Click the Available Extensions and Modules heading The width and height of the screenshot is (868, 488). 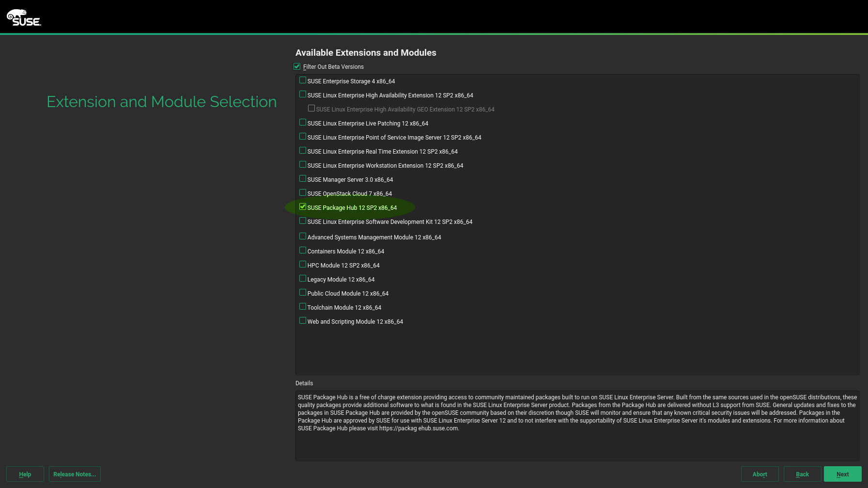[366, 52]
